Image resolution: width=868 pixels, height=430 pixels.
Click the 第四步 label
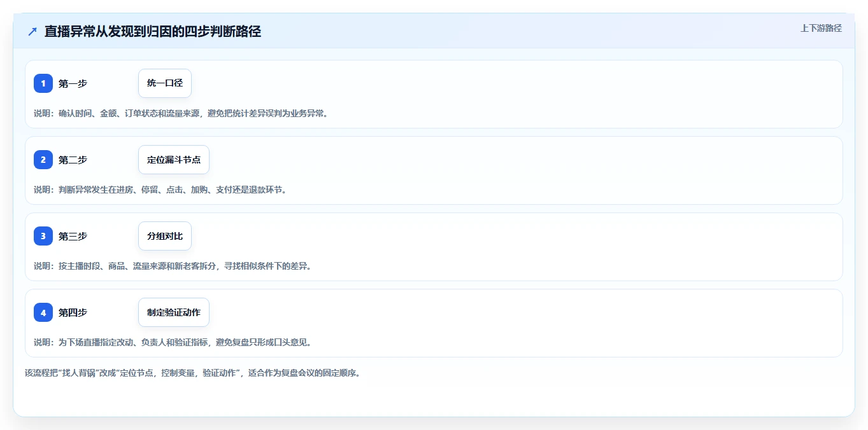[73, 312]
